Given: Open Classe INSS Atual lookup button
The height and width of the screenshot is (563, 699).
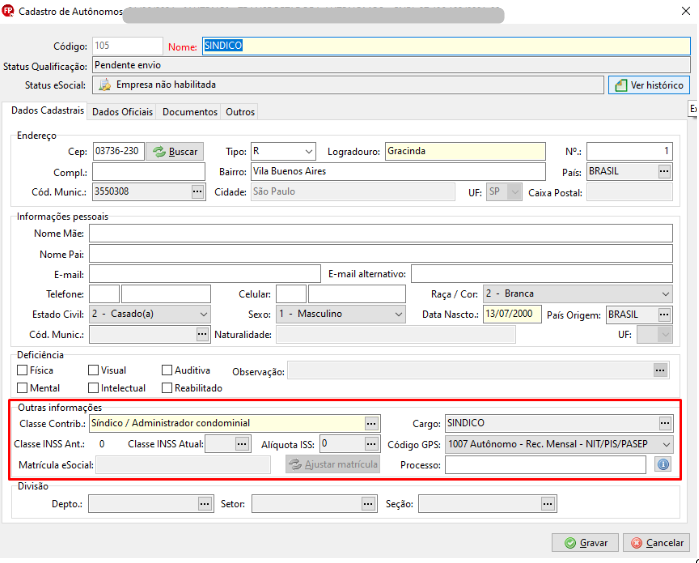Looking at the screenshot, I should tap(242, 444).
